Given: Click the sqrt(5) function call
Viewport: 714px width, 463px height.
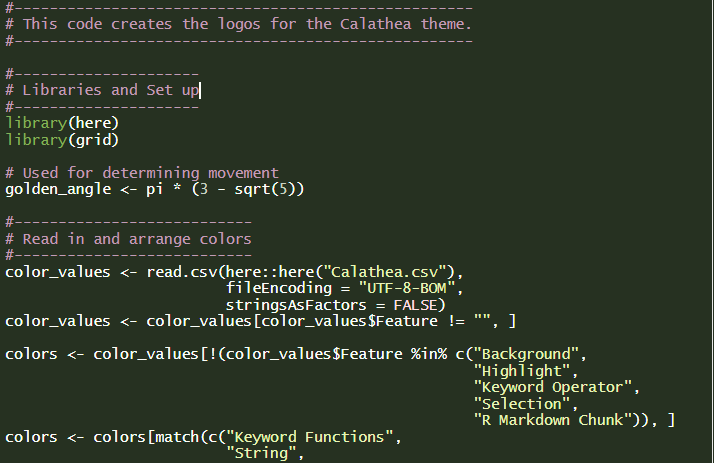Looking at the screenshot, I should (x=265, y=189).
